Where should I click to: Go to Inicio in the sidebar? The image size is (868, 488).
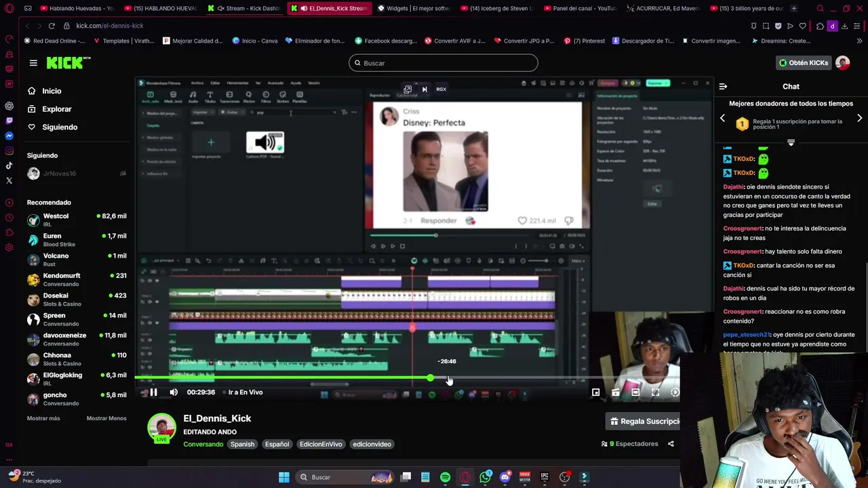tap(45, 91)
